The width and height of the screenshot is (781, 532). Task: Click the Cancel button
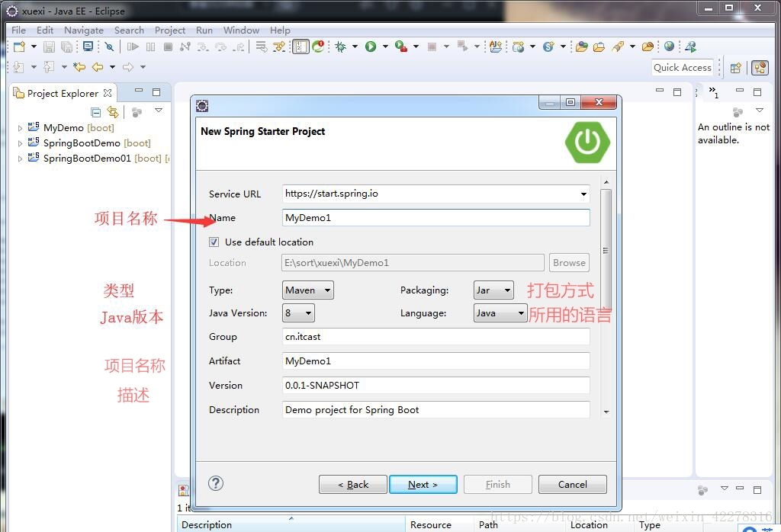click(572, 484)
